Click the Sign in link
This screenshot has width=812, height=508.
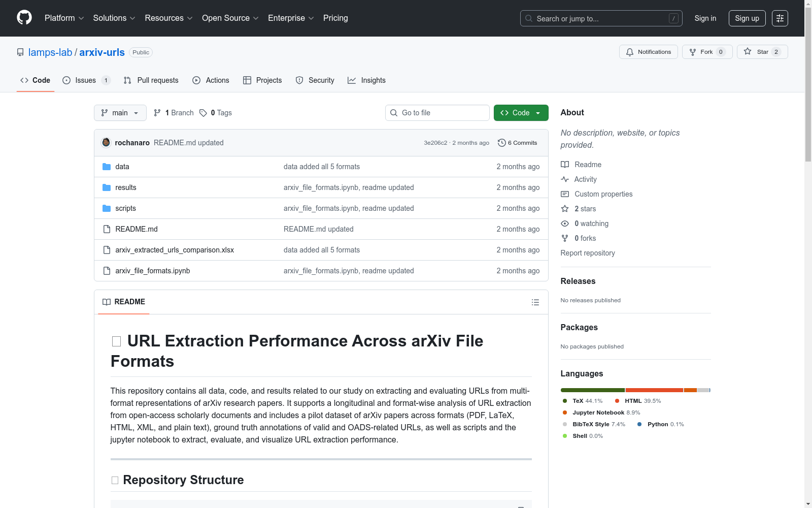point(705,18)
